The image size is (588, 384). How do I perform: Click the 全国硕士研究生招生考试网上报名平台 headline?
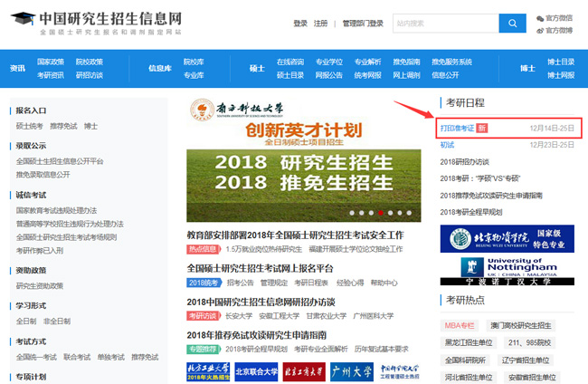(261, 268)
